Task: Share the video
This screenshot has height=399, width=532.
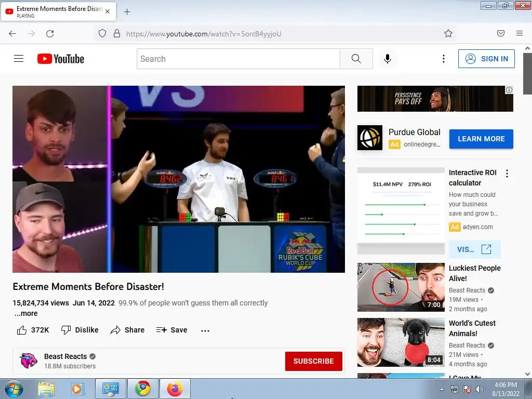Action: 127,330
